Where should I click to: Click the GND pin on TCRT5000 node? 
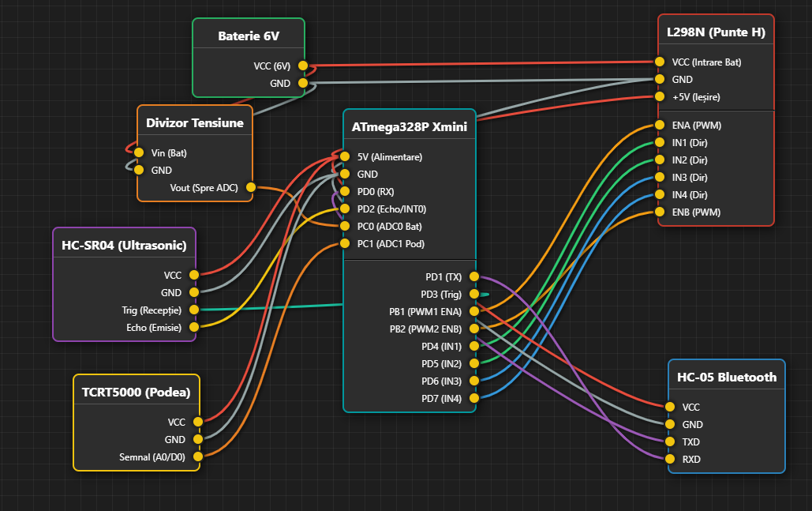point(198,439)
